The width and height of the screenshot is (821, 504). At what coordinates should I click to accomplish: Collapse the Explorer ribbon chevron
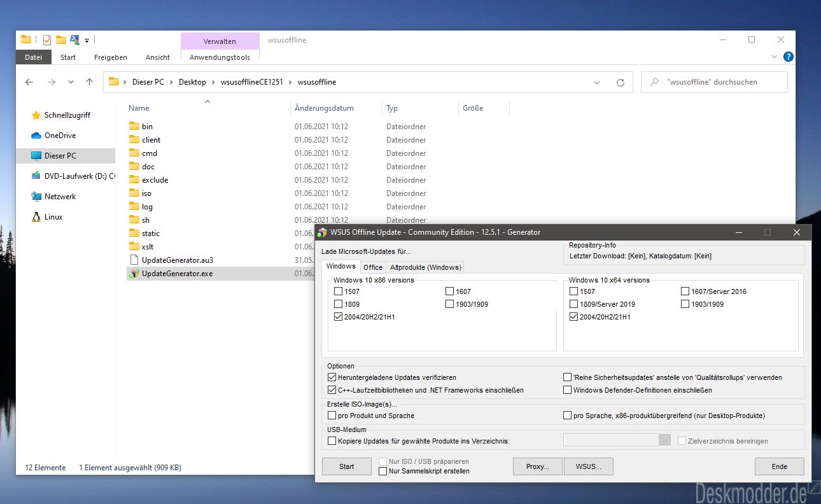point(775,57)
